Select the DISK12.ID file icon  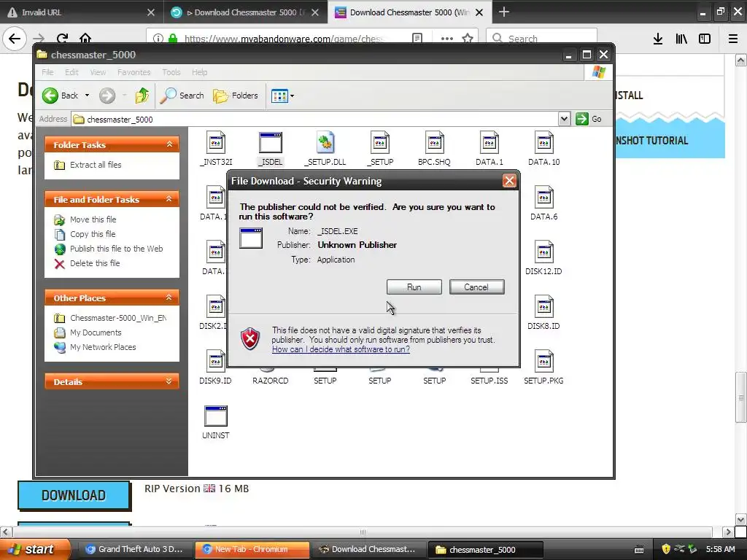(x=544, y=252)
